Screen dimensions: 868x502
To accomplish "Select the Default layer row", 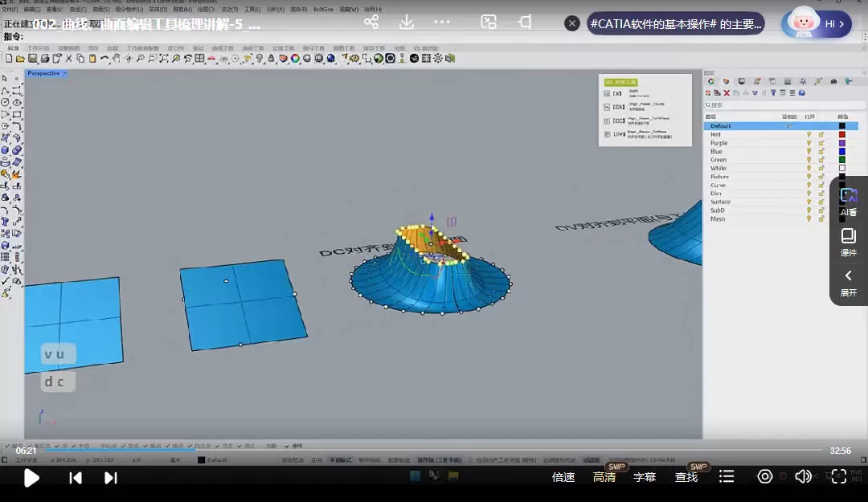I will [x=781, y=125].
